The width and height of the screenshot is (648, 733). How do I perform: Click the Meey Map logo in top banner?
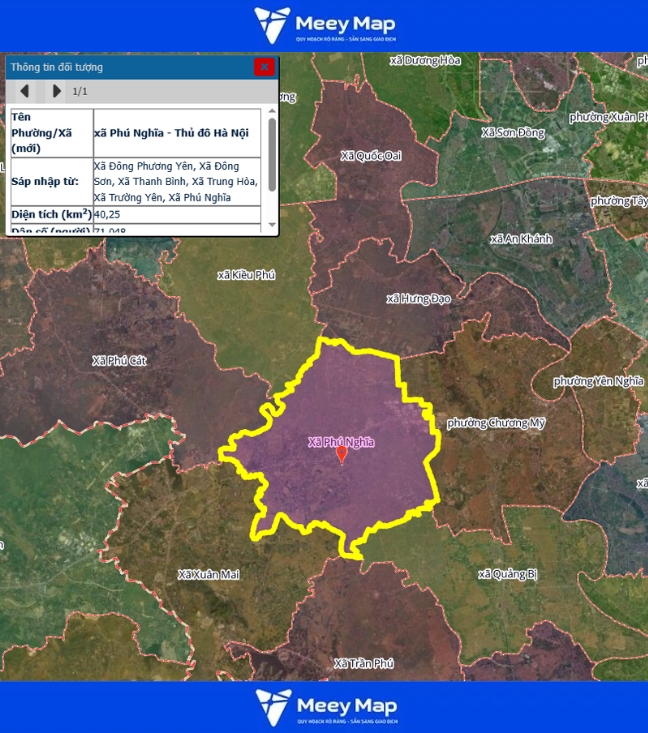(x=324, y=25)
